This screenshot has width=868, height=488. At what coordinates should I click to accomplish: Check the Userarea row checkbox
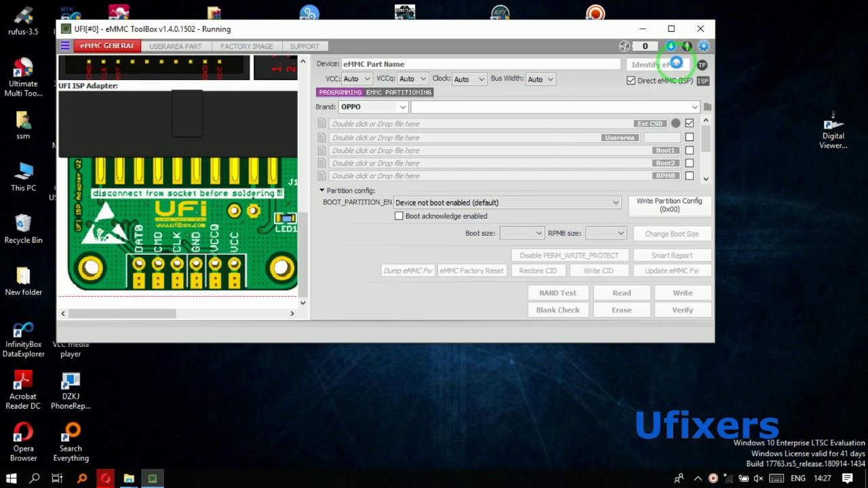click(690, 138)
